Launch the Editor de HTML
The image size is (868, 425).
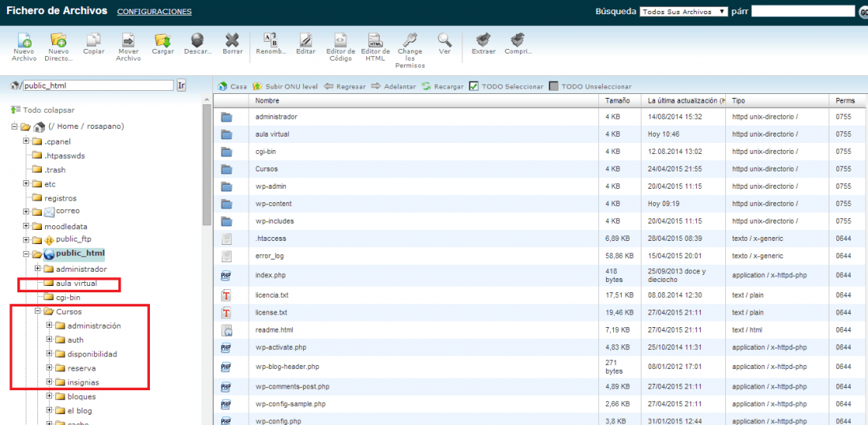pyautogui.click(x=376, y=40)
